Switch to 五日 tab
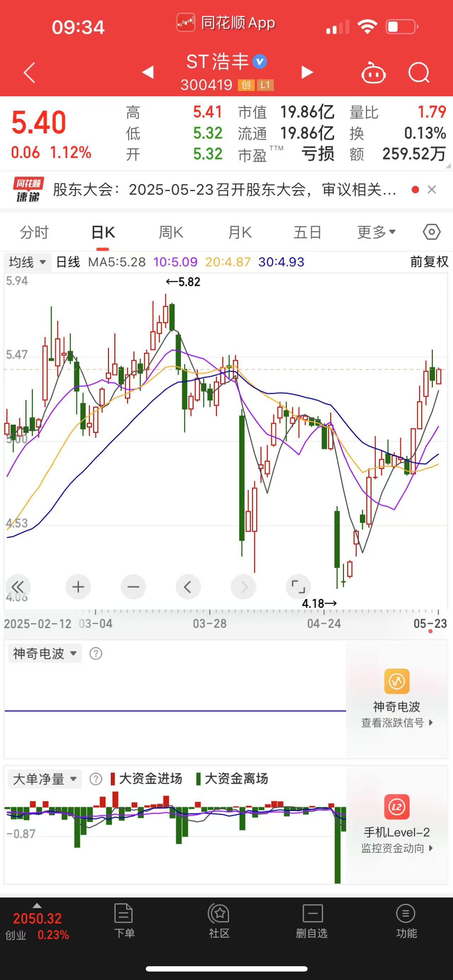 click(308, 232)
